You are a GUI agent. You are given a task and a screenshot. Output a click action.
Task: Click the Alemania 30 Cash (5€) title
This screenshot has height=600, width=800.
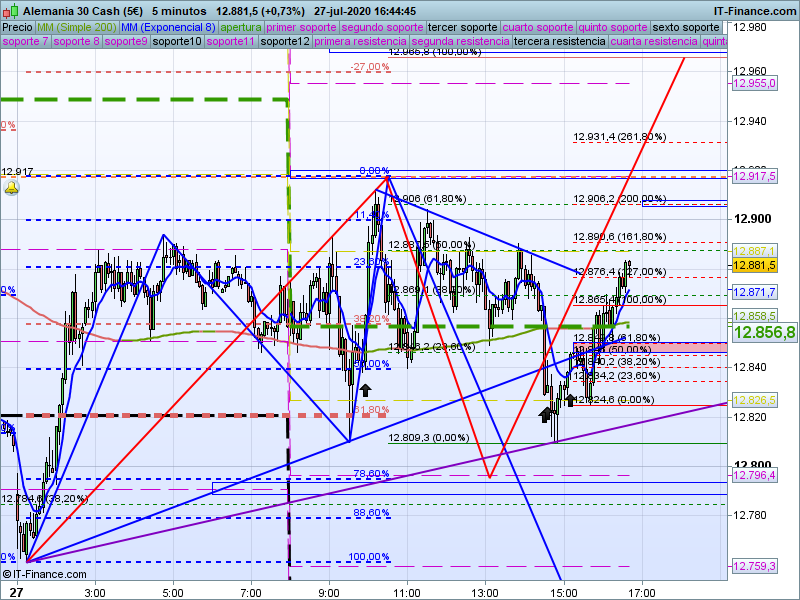point(83,11)
